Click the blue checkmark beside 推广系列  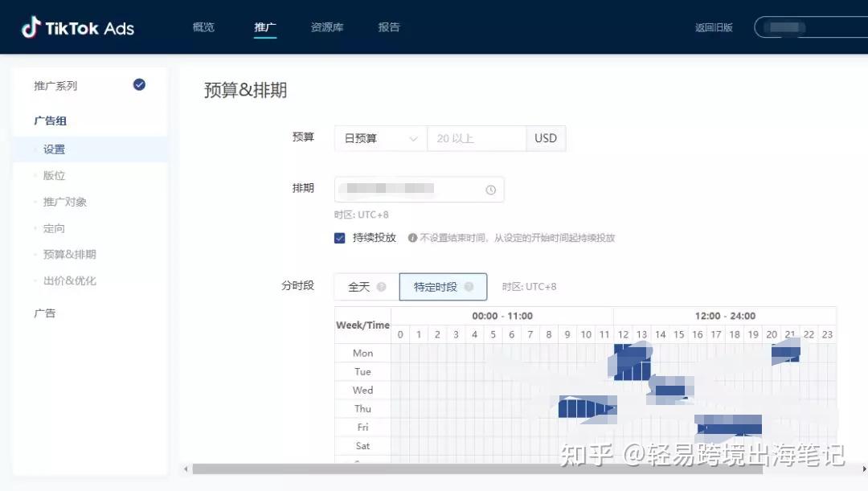click(138, 84)
